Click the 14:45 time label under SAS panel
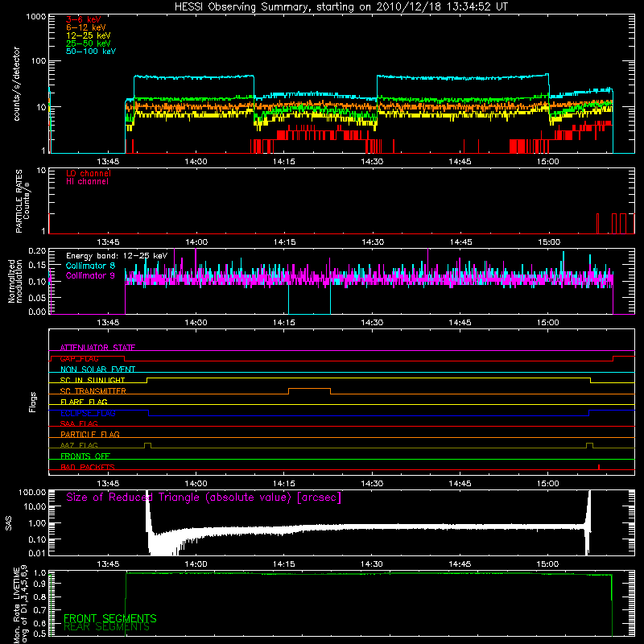 click(x=460, y=564)
